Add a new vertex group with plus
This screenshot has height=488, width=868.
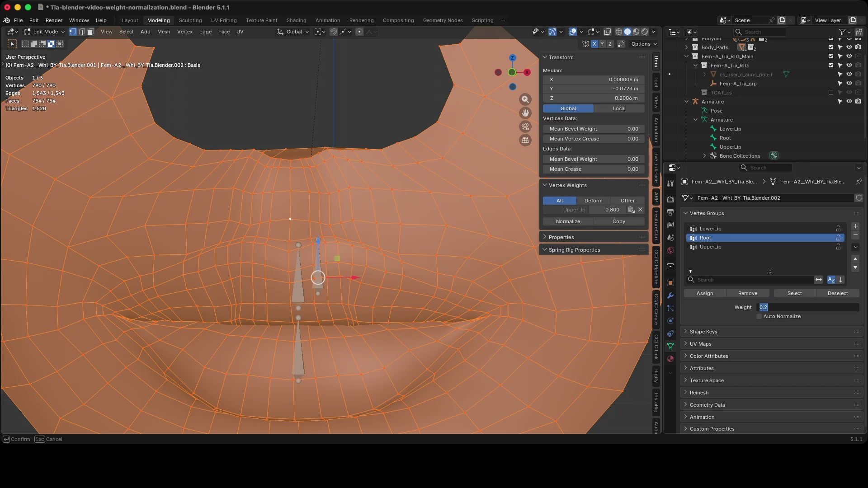pyautogui.click(x=855, y=226)
